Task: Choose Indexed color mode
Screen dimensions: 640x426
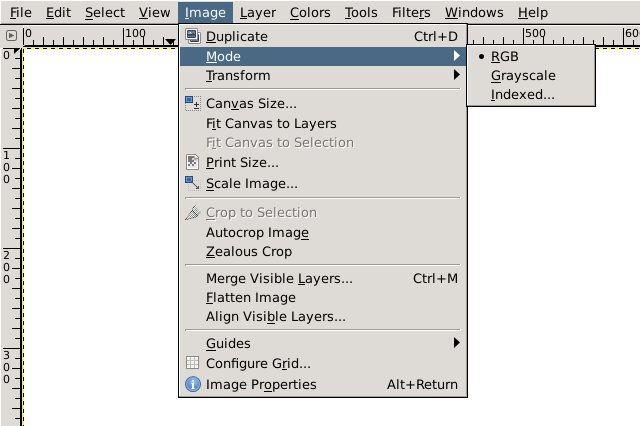Action: [x=522, y=95]
